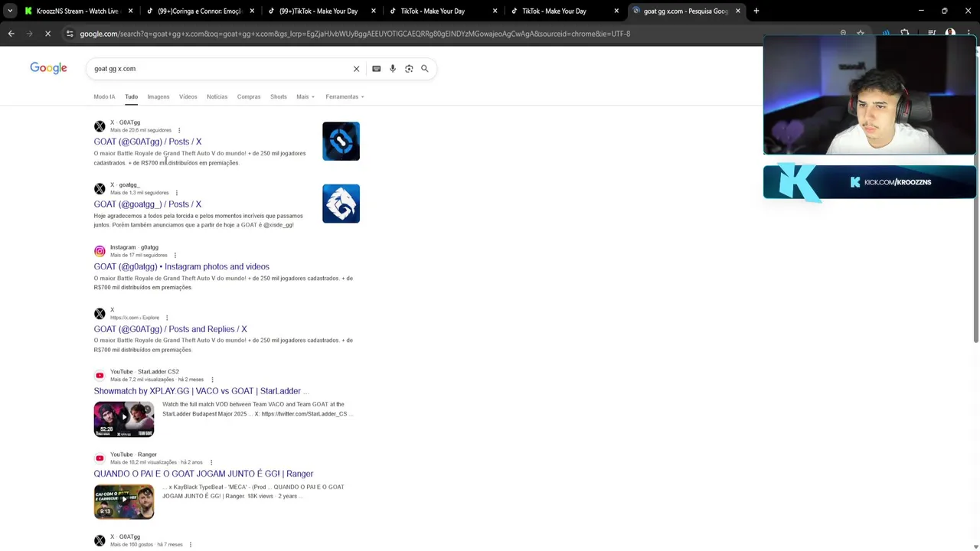Click X favicon of goatgg_ result
Image resolution: width=980 pixels, height=551 pixels.
pos(100,189)
